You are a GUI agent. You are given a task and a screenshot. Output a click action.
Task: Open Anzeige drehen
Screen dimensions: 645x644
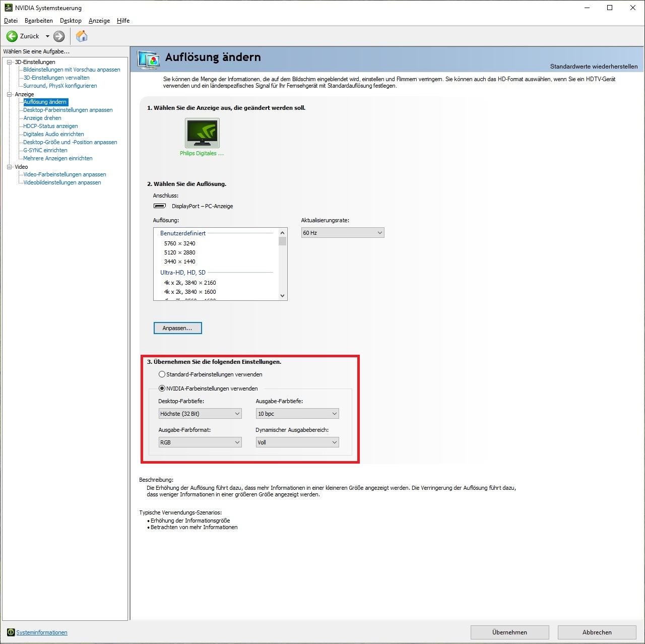click(42, 118)
